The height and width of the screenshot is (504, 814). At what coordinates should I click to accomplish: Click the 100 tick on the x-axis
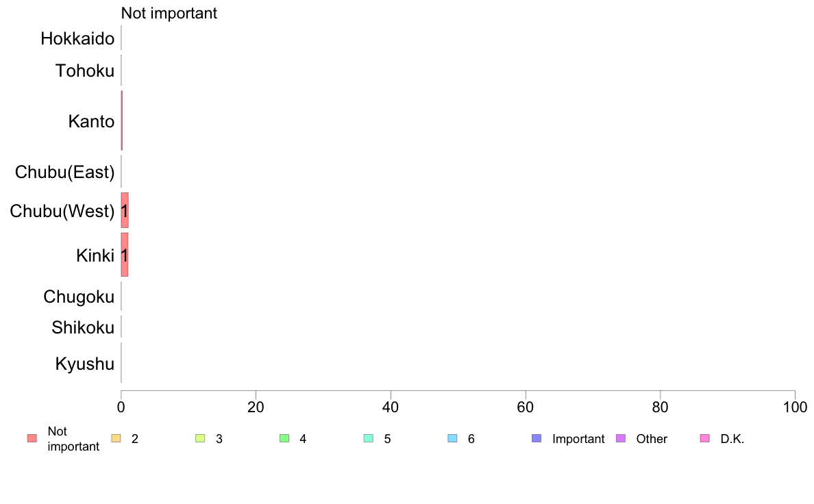[x=795, y=407]
